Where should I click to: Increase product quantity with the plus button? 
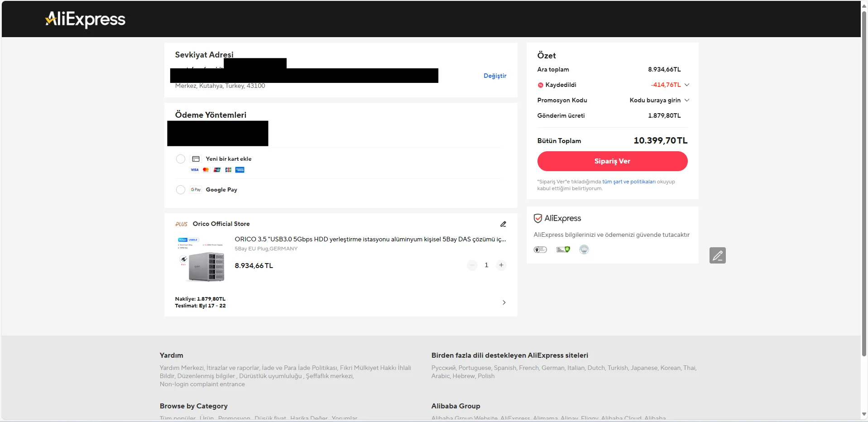pyautogui.click(x=501, y=265)
